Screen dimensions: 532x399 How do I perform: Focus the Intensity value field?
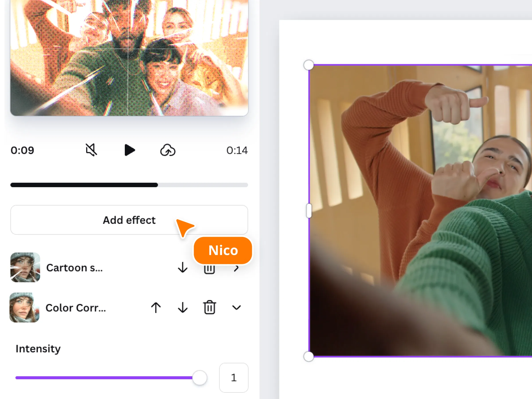234,377
